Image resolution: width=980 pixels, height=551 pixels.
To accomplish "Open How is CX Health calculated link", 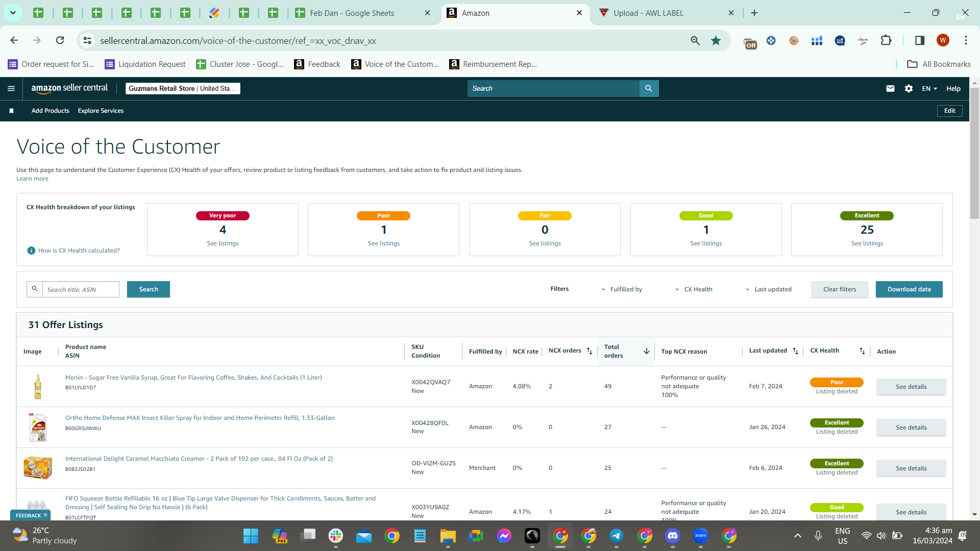I will tap(79, 251).
